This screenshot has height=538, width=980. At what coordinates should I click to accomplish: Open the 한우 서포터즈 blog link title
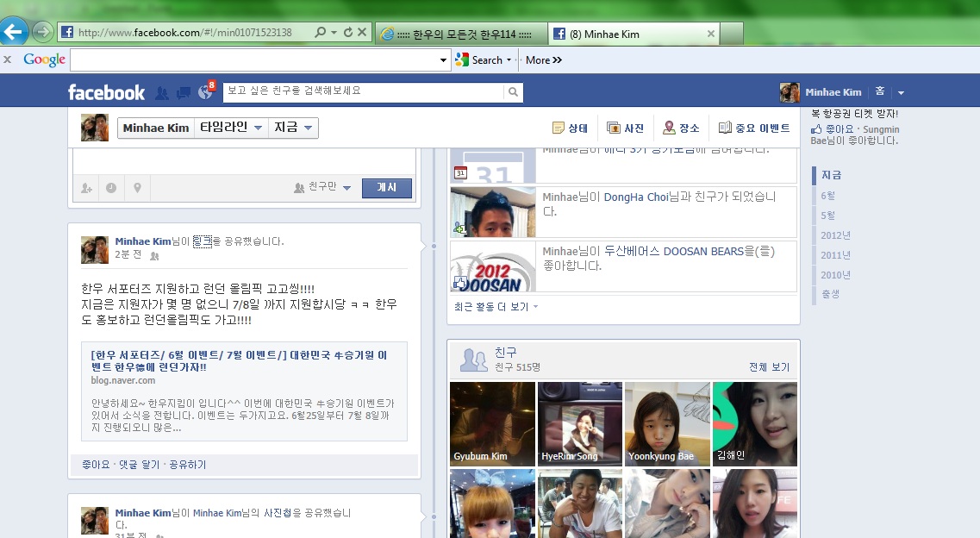tap(239, 360)
